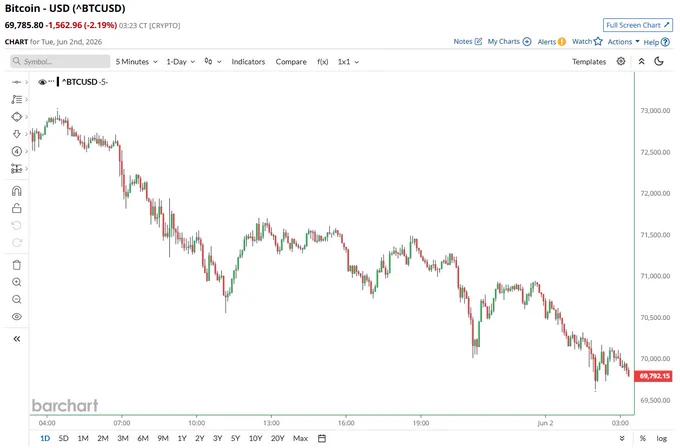Select the 2M range
The width and height of the screenshot is (680, 448).
[x=103, y=438]
